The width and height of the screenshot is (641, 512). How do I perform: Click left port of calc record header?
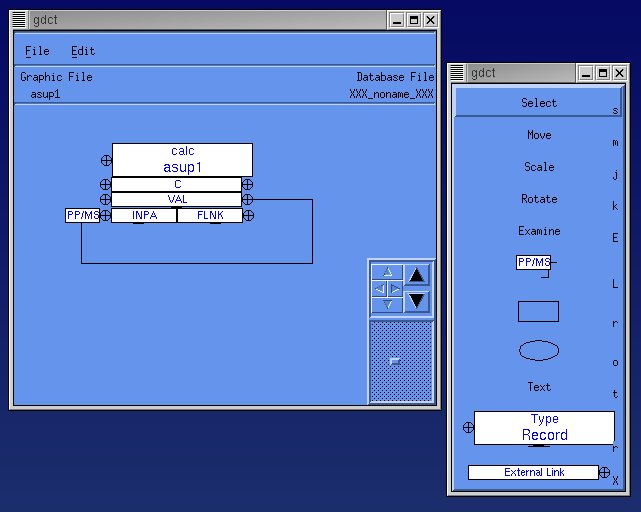point(106,160)
